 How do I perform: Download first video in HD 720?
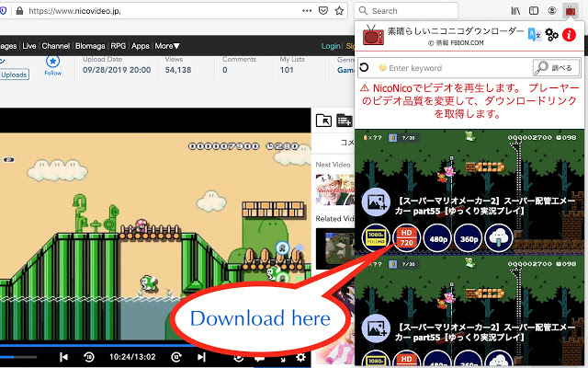407,237
